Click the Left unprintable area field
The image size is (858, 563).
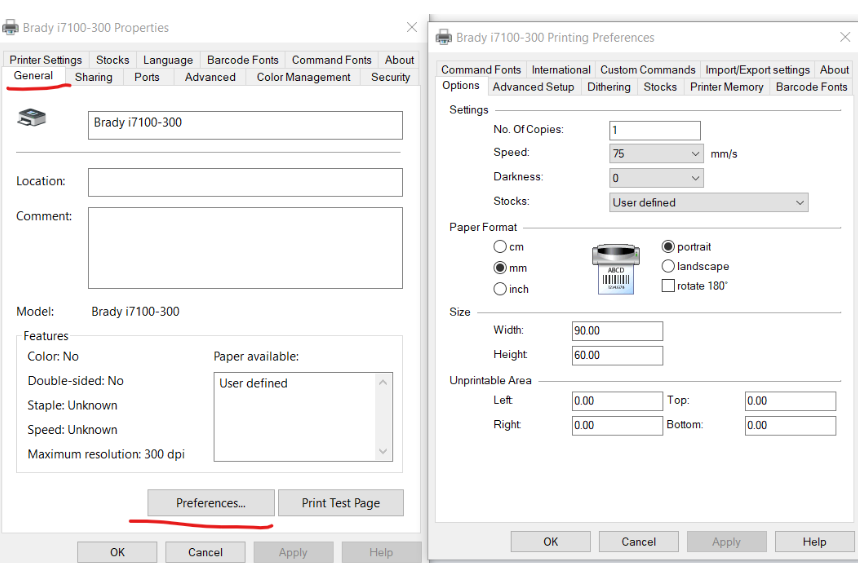tap(617, 401)
